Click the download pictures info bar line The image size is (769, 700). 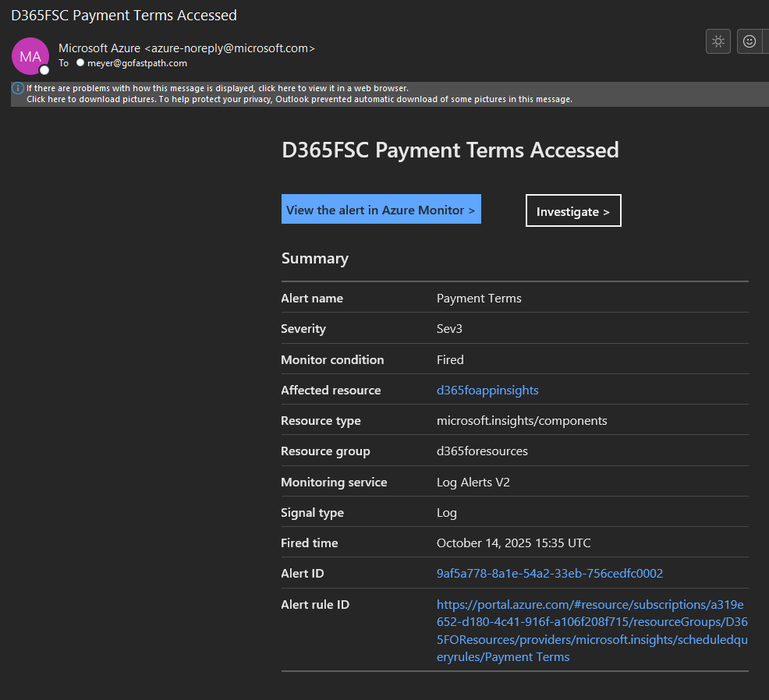[x=299, y=99]
